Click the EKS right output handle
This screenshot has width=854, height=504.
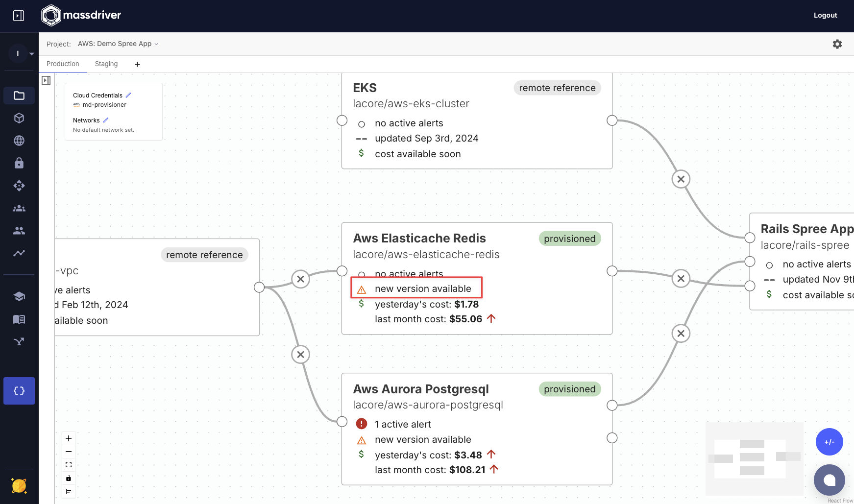point(612,120)
